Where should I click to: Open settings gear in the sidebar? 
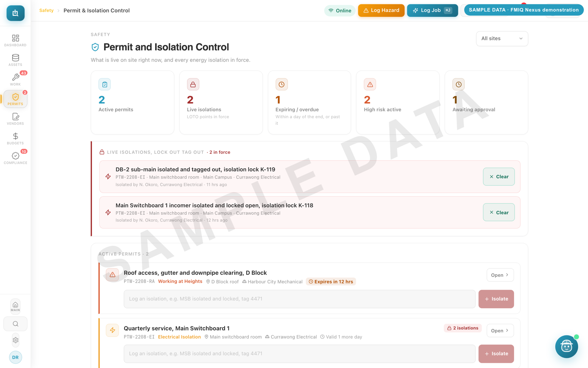[15, 340]
